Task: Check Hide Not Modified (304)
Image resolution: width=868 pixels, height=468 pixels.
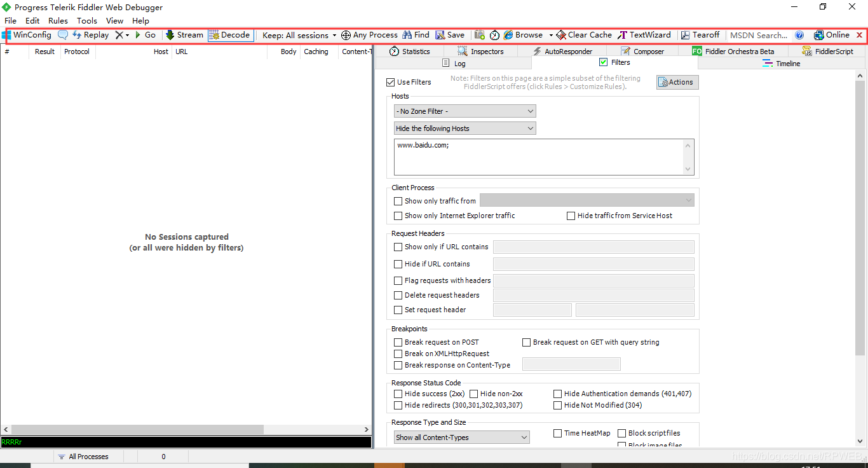Action: (x=558, y=405)
